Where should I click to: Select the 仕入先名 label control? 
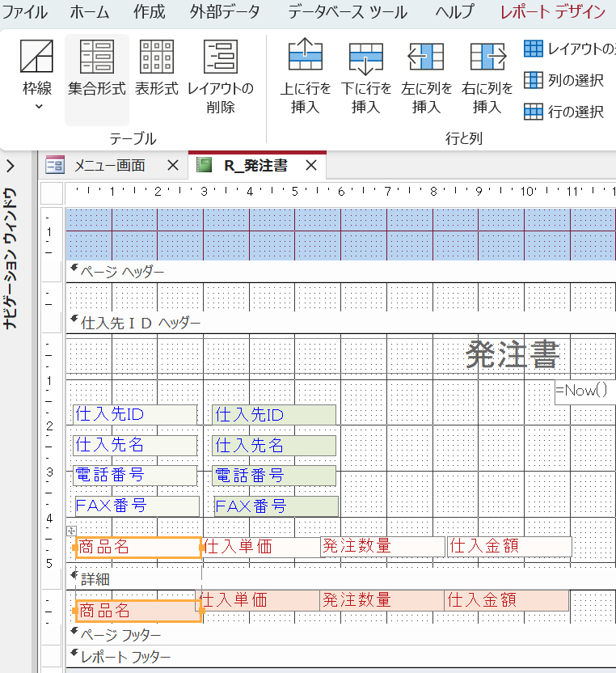(x=135, y=445)
